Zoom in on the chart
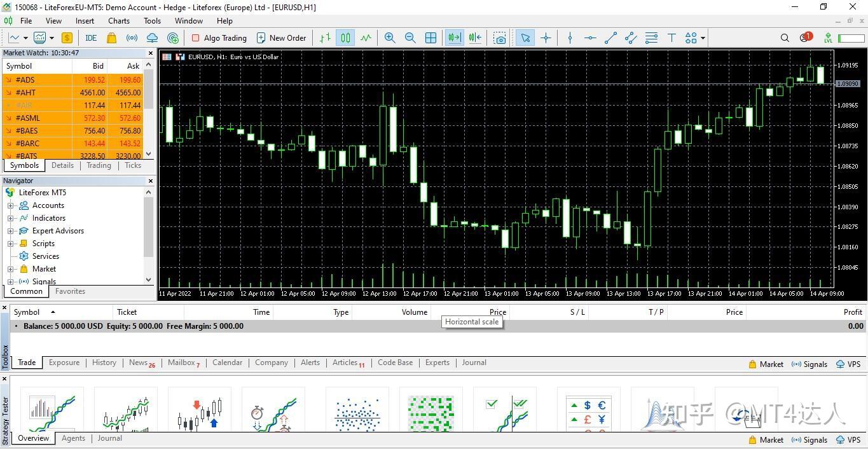The image size is (868, 449). (x=390, y=38)
